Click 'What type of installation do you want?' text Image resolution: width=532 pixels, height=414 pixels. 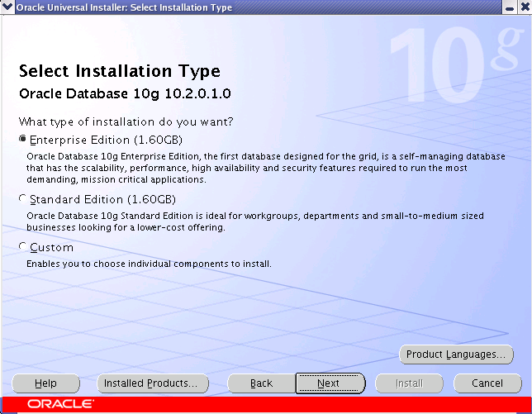point(126,121)
